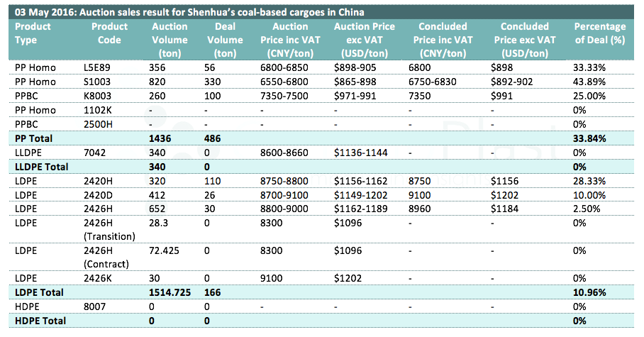The image size is (644, 337).
Task: Click the '8800-9000' price range
Action: [x=284, y=209]
